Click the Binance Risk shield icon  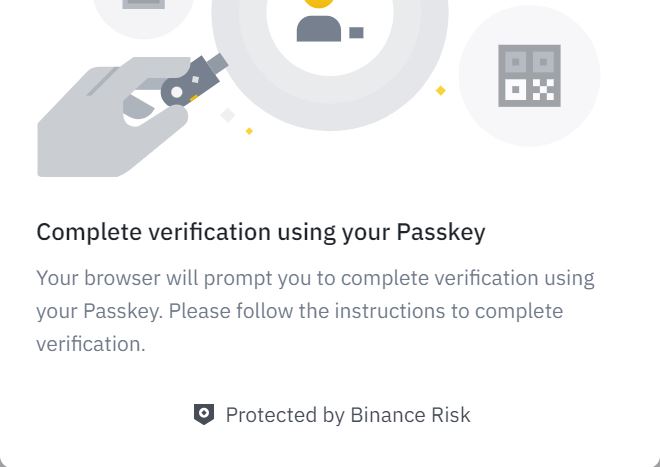click(204, 414)
